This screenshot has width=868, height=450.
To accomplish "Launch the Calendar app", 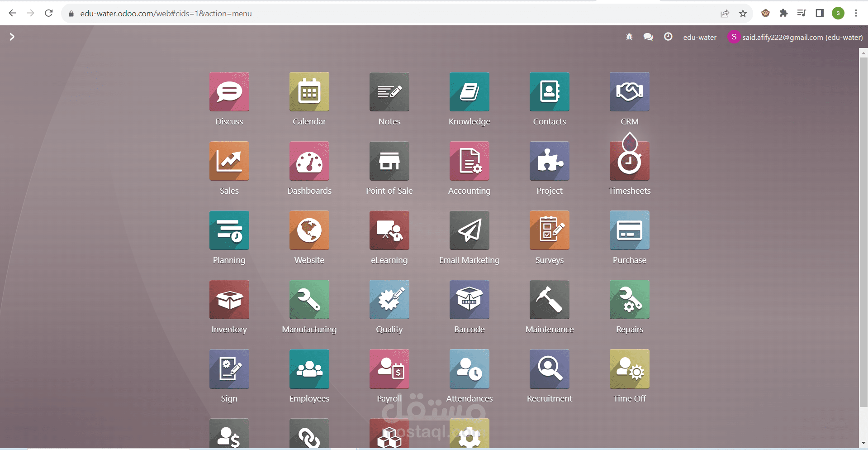I will (x=309, y=92).
